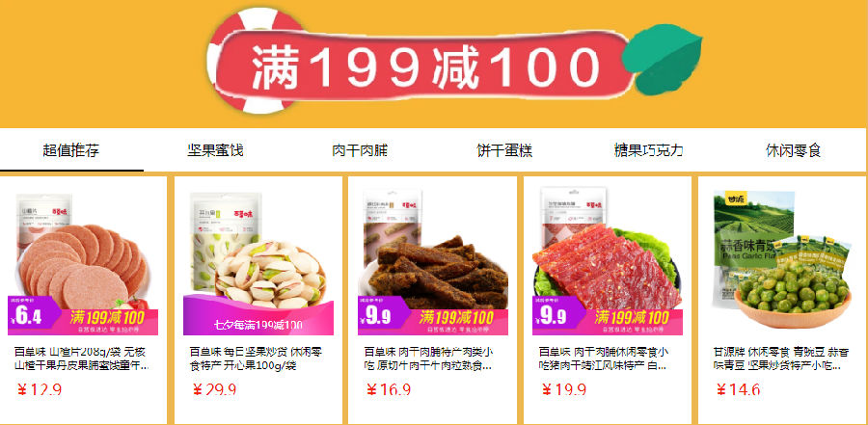Viewport: 868px width, 425px height.
Task: View the red pork jerky product image
Action: point(608,260)
